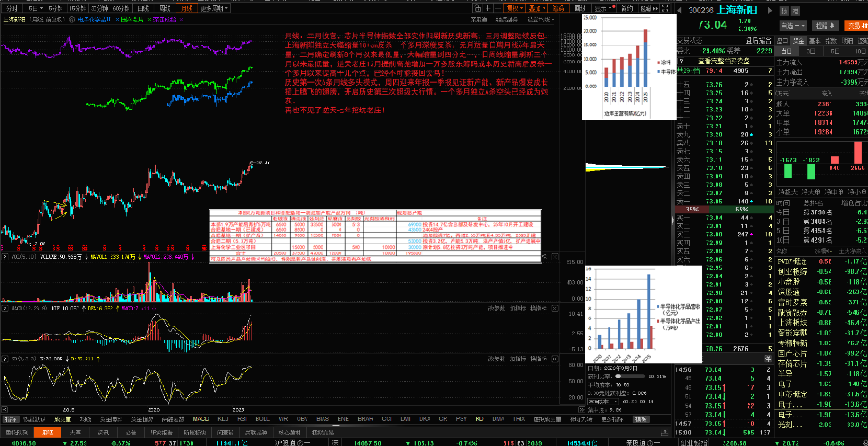868x446 pixels.
Task: Toggle the 筹码 chip distribution button
Action: point(559,8)
